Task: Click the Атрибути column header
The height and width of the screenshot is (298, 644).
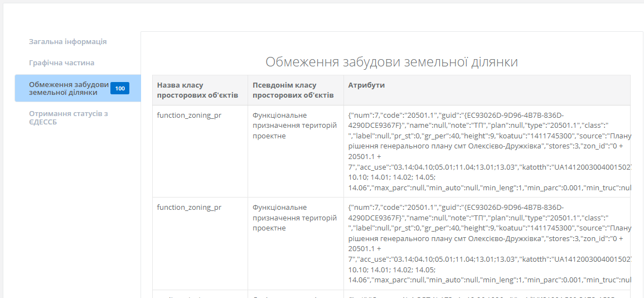Action: click(x=366, y=85)
